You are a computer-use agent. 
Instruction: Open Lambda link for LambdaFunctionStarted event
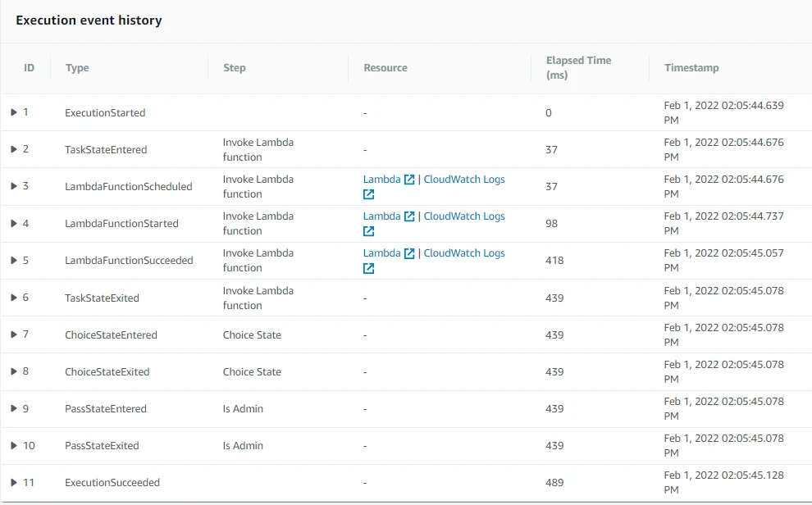pyautogui.click(x=381, y=216)
